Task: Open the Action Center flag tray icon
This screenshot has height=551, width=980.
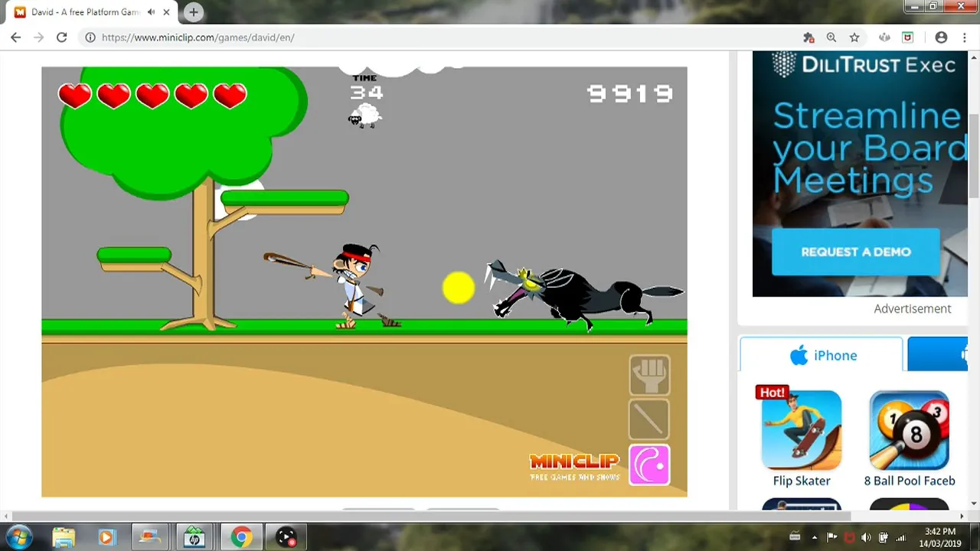Action: [831, 537]
